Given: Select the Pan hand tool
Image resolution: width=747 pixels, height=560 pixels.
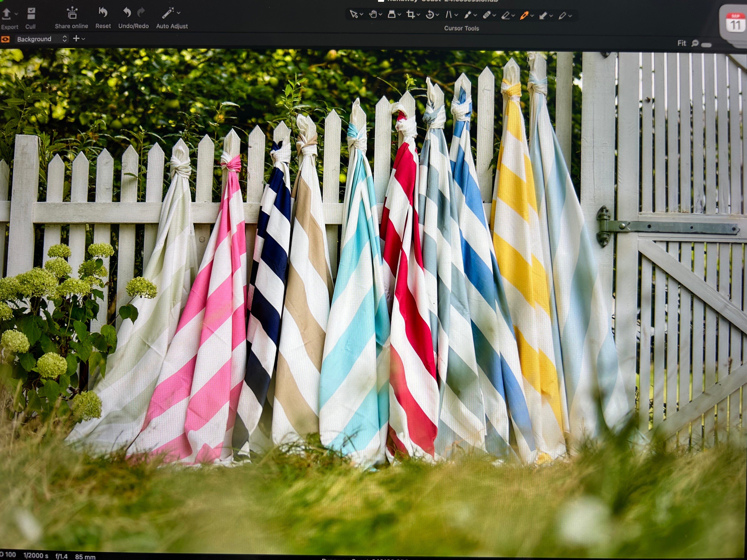Looking at the screenshot, I should (373, 14).
